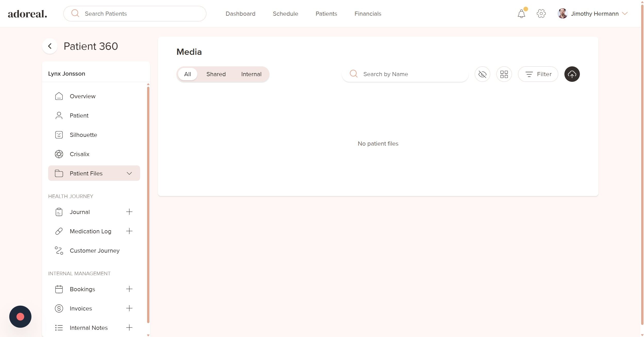Screen dimensions: 644x337
Task: Click the red record button widget
Action: coord(20,316)
